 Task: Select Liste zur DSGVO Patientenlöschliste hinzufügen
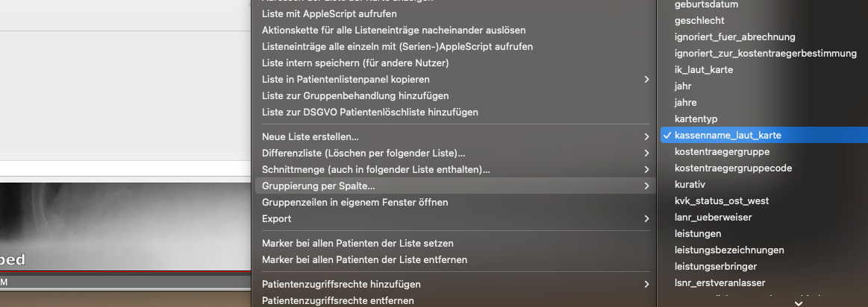369,112
